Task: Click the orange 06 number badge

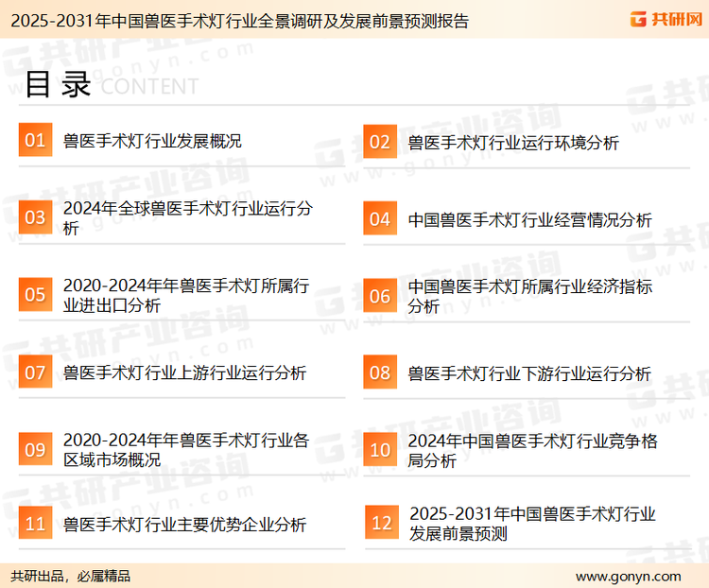Action: (x=380, y=296)
